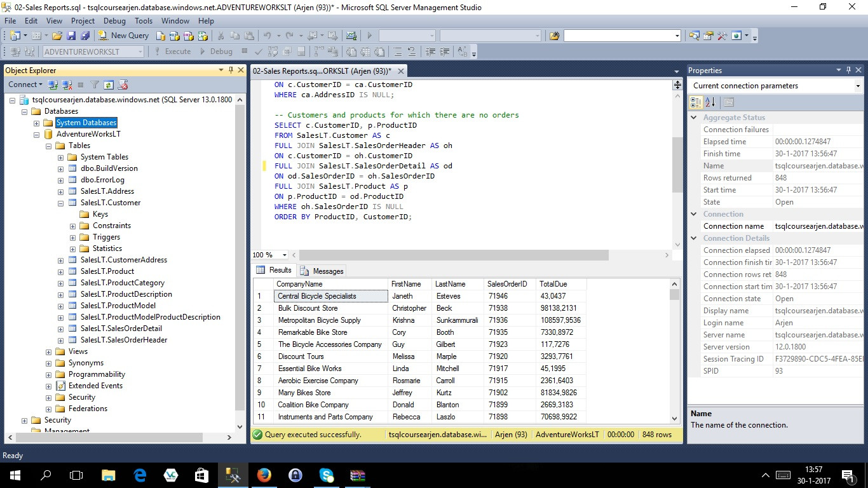Collapse the AdventureWorksLT database node
Screen dimensions: 868x488
point(37,134)
